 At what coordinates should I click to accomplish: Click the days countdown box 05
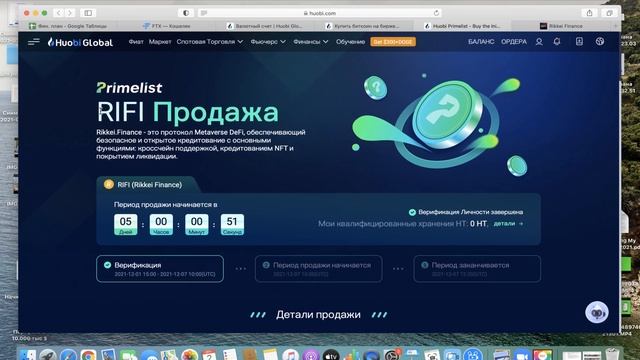tap(126, 224)
